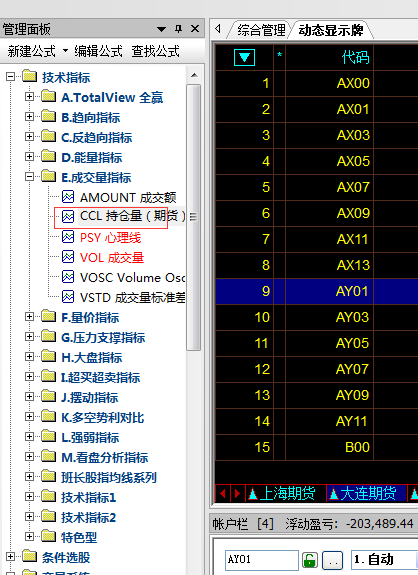418x575 pixels.
Task: Click the right red arrow in market tabs
Action: point(237,493)
